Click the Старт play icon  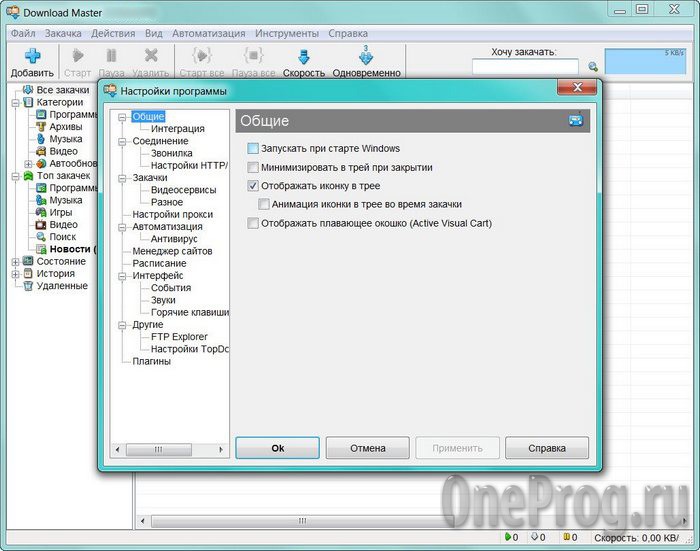(x=78, y=56)
